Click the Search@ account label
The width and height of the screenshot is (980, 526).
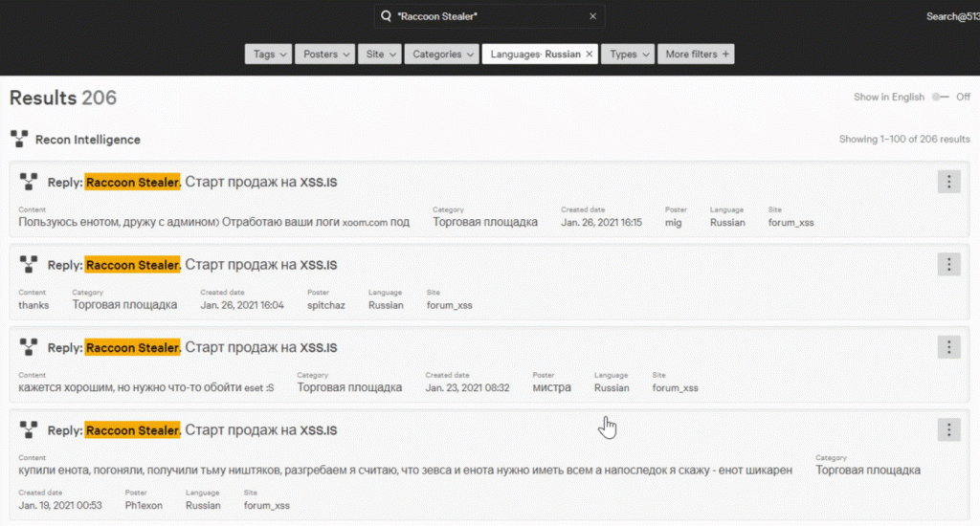952,16
